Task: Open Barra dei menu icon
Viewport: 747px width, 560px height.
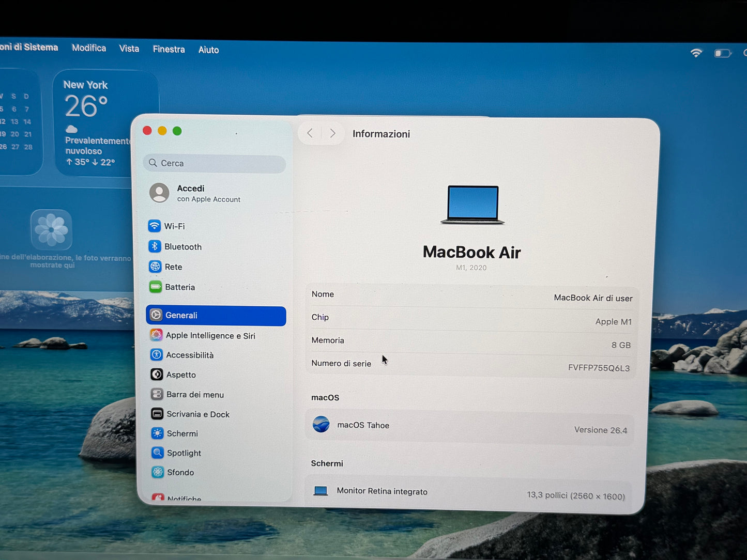Action: [x=157, y=394]
